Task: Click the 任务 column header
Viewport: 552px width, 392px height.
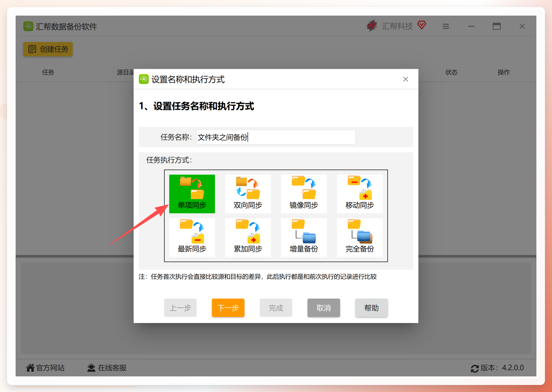Action: [x=48, y=72]
